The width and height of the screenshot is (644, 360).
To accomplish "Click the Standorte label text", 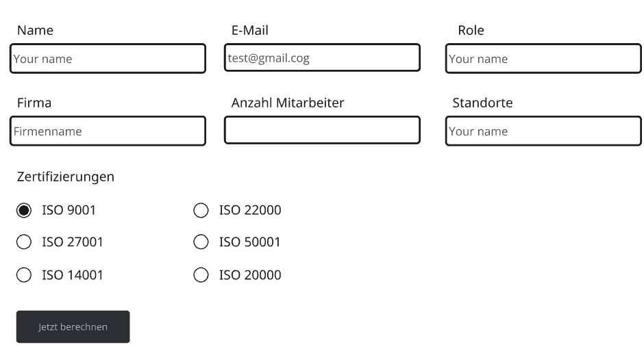I will (x=482, y=103).
